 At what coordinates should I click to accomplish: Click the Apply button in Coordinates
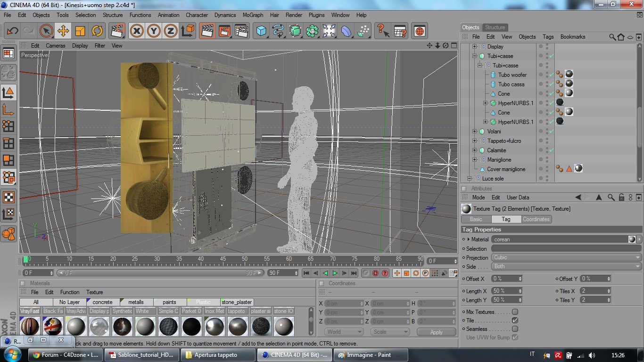[437, 332]
